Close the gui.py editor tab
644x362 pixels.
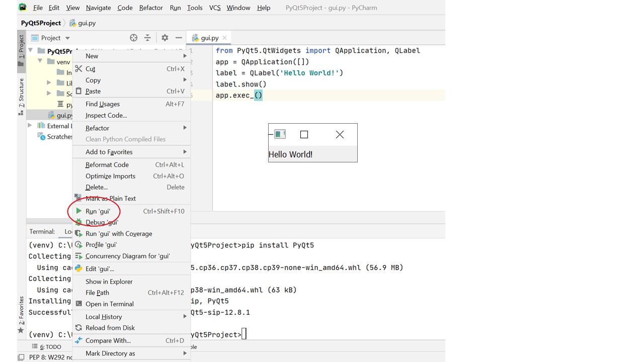tap(225, 38)
